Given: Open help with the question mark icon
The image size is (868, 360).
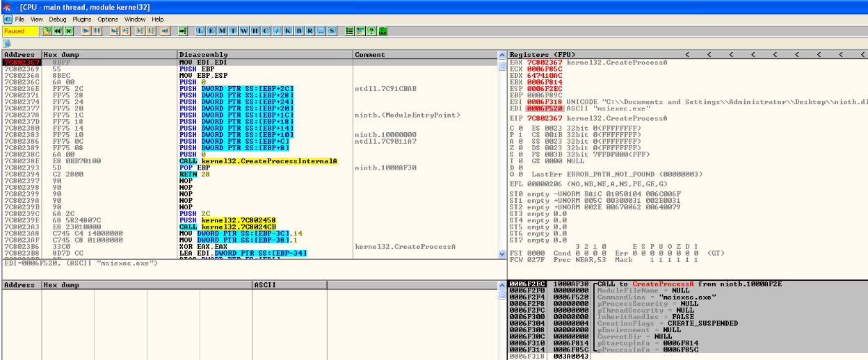Looking at the screenshot, I should (x=371, y=31).
